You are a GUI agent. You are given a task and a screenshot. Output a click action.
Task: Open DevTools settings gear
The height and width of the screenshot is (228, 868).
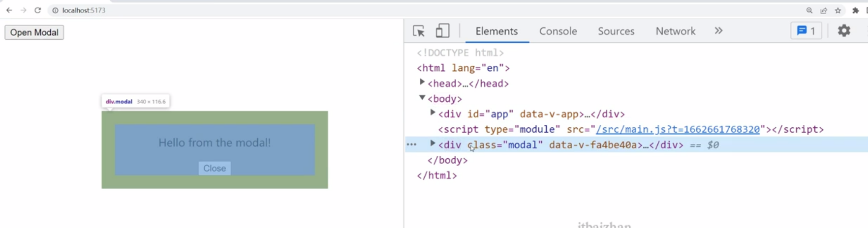click(844, 31)
